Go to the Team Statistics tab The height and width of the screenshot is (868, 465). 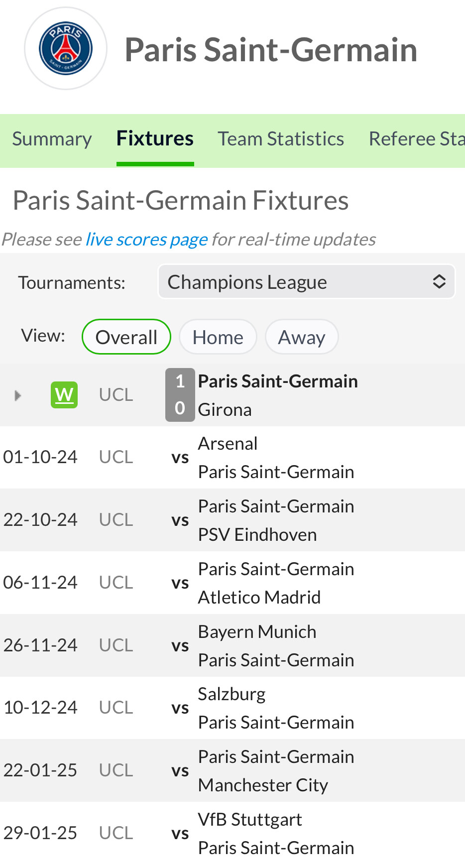281,139
